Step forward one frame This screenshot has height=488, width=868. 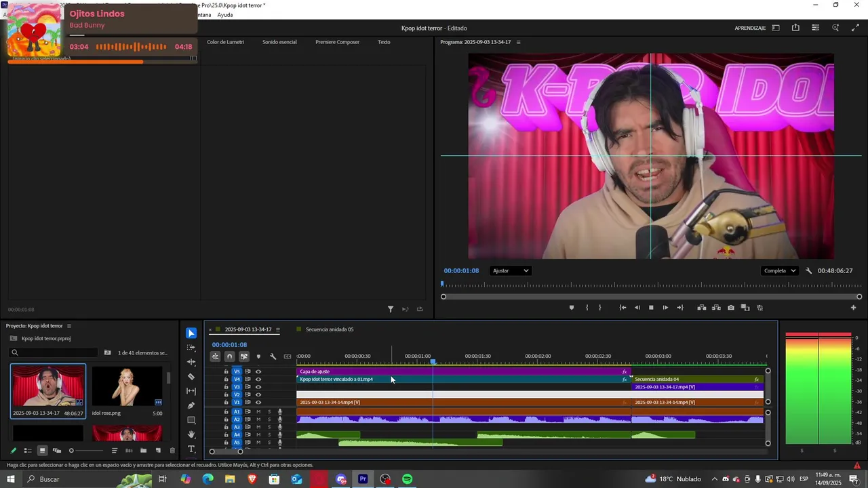[x=665, y=308]
